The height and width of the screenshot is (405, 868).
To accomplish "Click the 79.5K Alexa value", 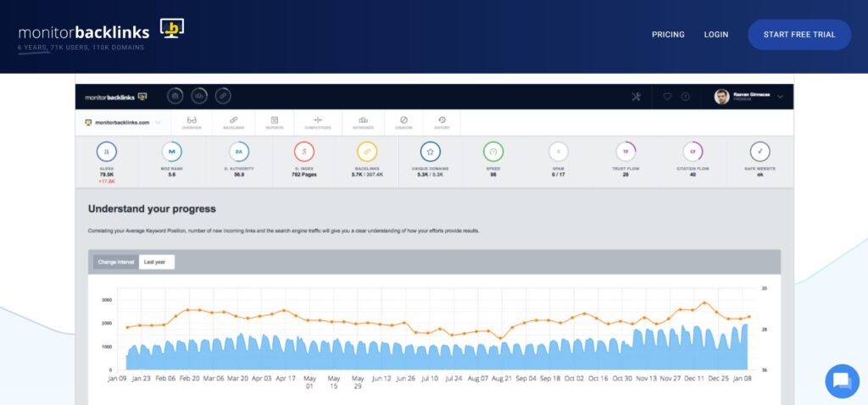I will coord(107,175).
